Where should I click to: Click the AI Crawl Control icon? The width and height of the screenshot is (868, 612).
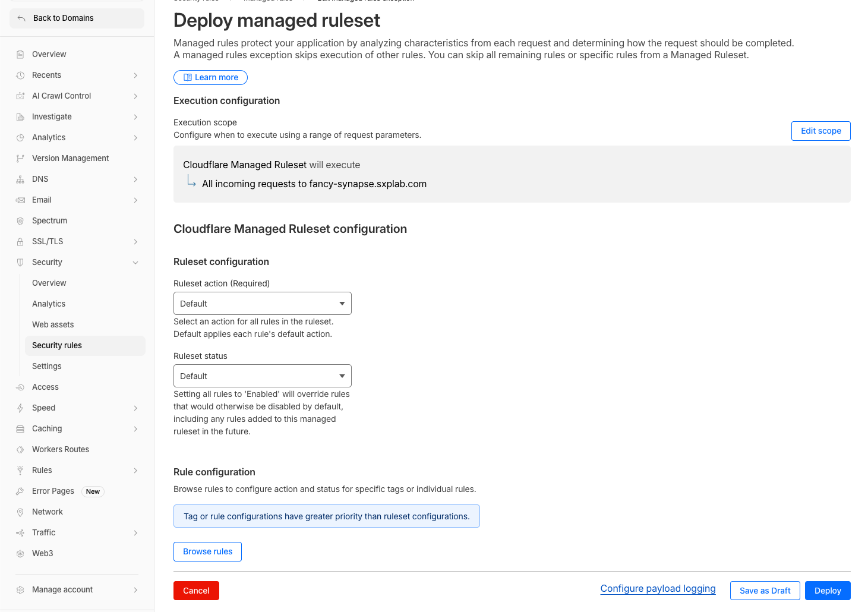coord(20,96)
